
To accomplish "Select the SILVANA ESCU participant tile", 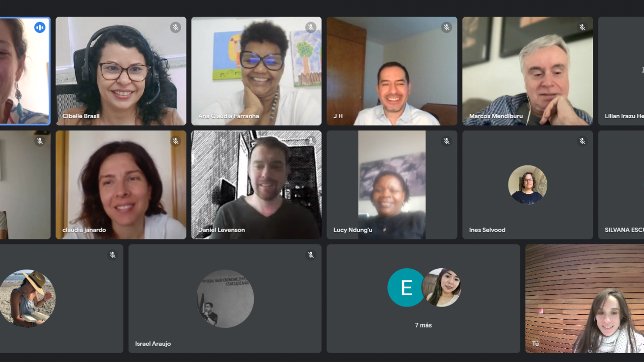I will pos(621,185).
